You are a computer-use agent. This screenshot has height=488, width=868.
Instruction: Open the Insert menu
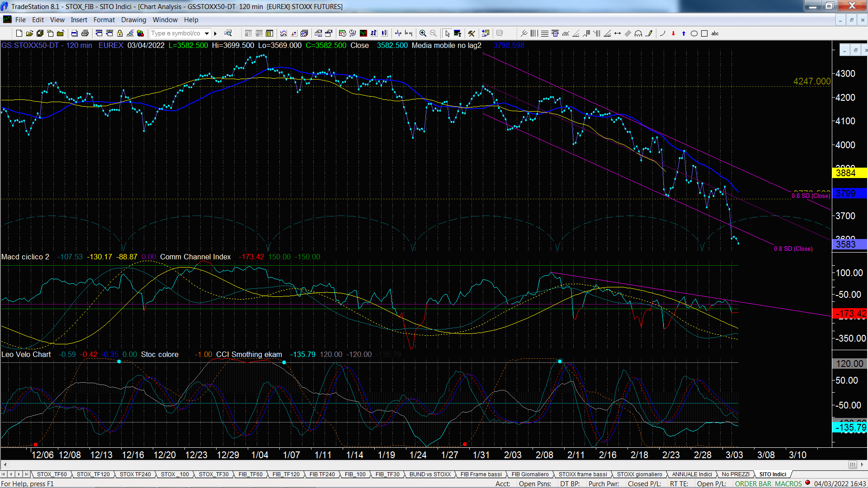[79, 19]
